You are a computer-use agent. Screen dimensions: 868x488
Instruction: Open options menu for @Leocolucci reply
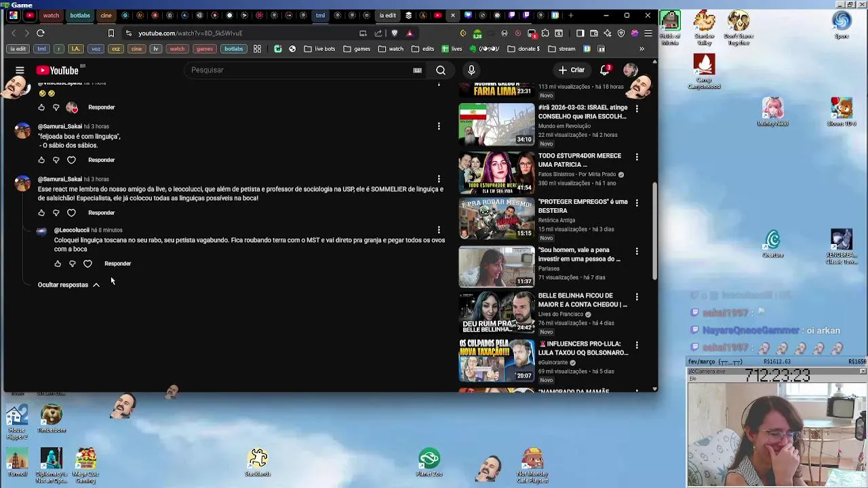[439, 230]
